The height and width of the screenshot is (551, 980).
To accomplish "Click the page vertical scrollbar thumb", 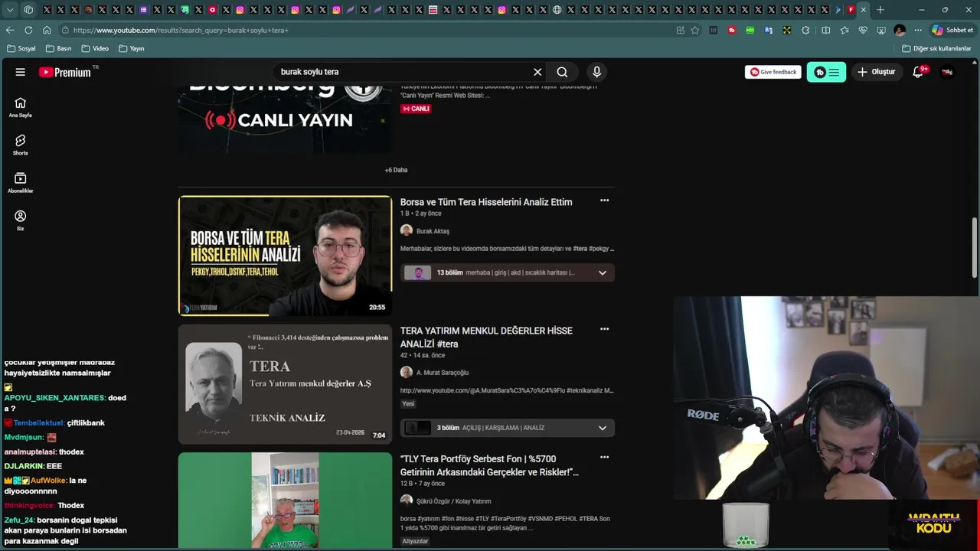I will 975,247.
